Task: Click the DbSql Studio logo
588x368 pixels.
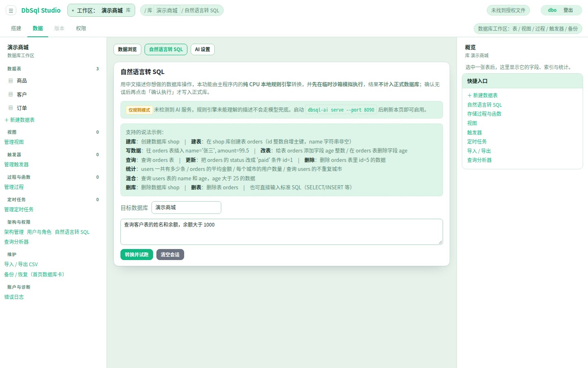Action: point(41,11)
